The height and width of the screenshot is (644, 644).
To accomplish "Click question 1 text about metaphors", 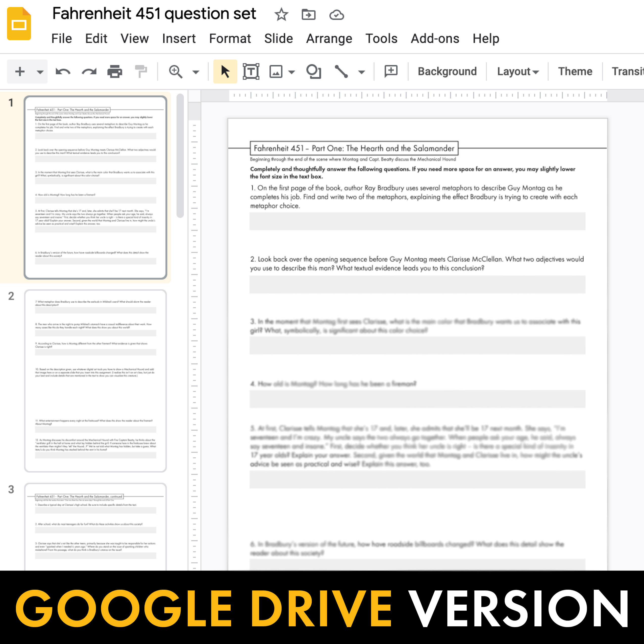I will 414,197.
